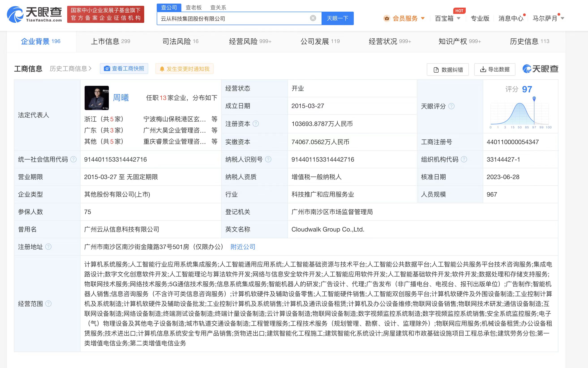
Task: Click the HOT badge above 百宝箱
Action: click(x=459, y=11)
